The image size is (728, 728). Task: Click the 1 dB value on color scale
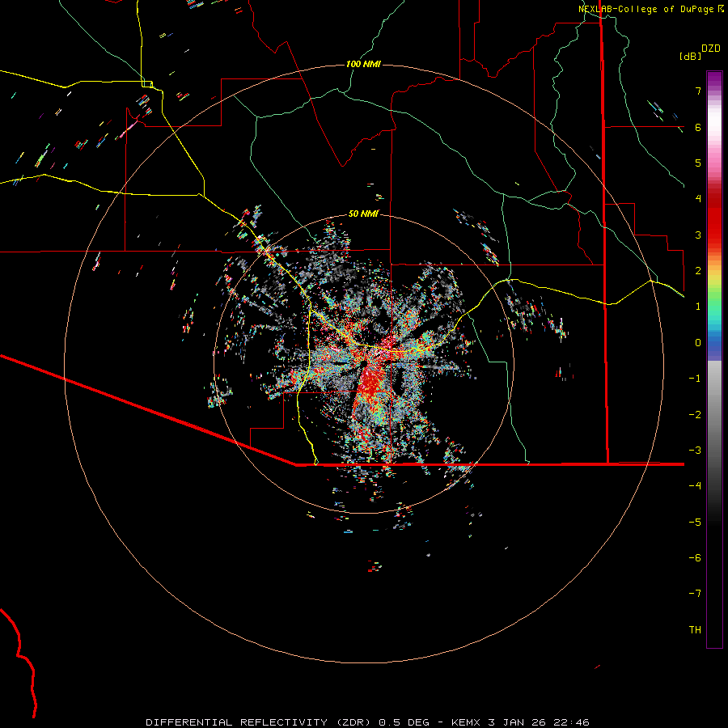[x=698, y=307]
